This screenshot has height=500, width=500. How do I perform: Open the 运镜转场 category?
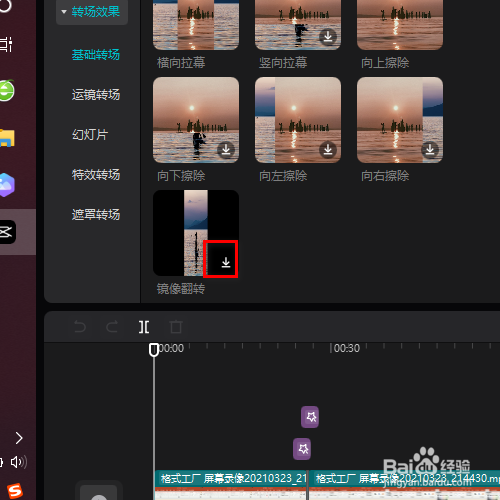click(x=96, y=95)
